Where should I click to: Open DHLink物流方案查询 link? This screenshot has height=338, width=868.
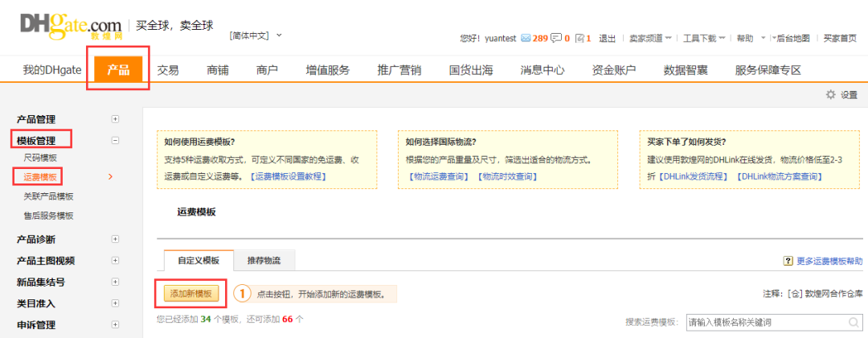pyautogui.click(x=780, y=177)
